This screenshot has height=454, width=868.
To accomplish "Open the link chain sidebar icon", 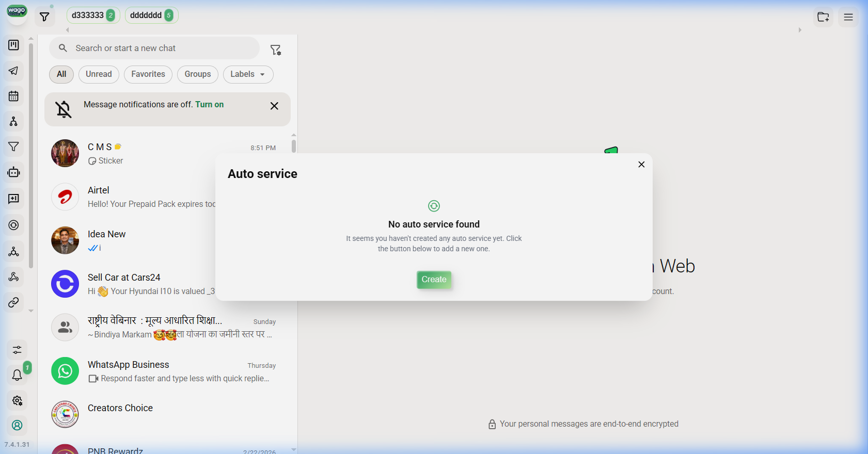I will point(14,302).
